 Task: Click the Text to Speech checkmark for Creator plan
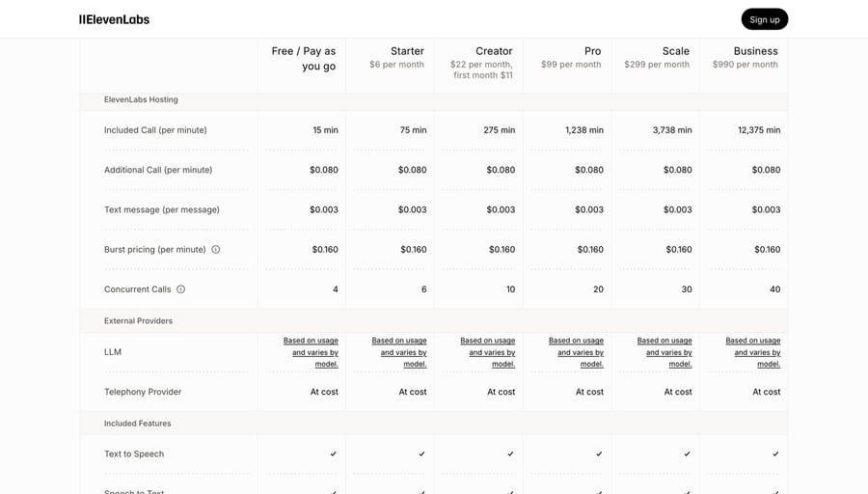pos(510,453)
